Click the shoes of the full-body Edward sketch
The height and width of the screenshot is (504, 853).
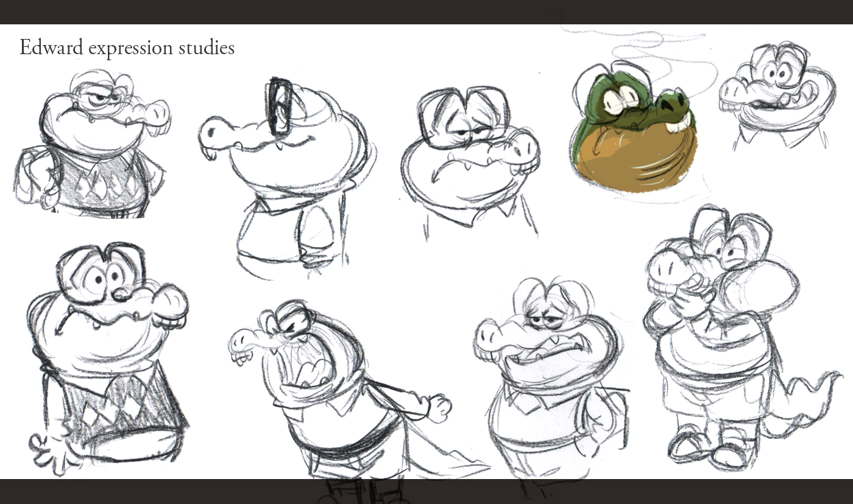click(707, 447)
